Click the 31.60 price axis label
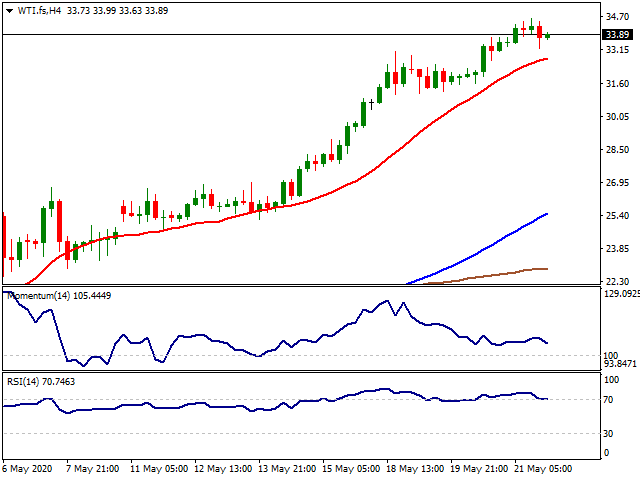The width and height of the screenshot is (640, 480). pos(617,84)
